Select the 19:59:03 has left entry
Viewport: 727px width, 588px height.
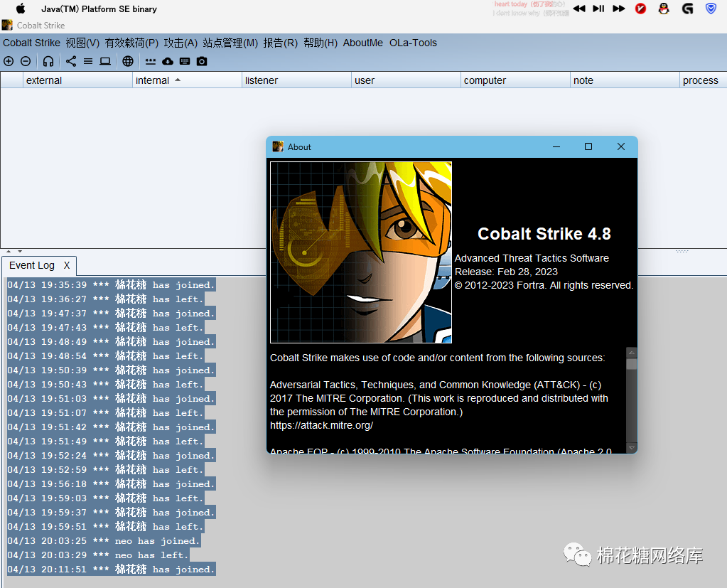[x=106, y=498]
